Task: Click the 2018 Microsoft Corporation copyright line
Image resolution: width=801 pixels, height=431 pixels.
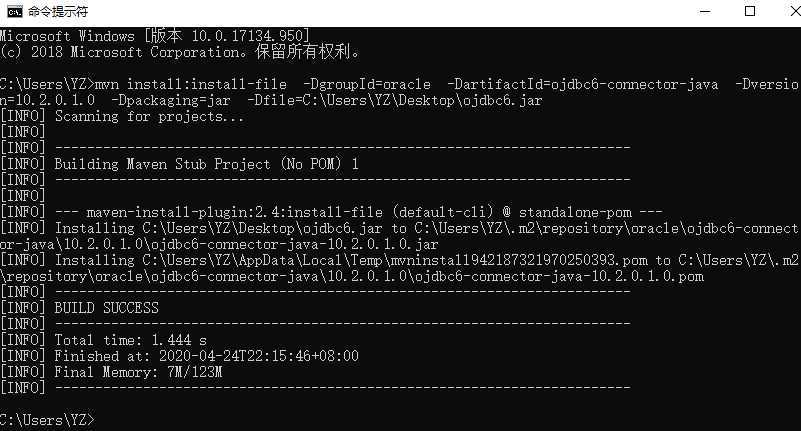Action: click(x=180, y=52)
